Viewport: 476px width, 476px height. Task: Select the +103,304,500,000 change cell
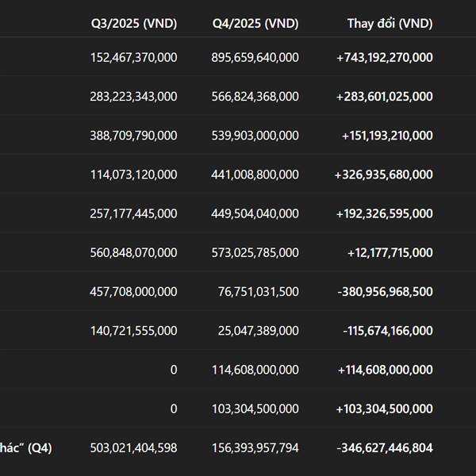pos(385,409)
